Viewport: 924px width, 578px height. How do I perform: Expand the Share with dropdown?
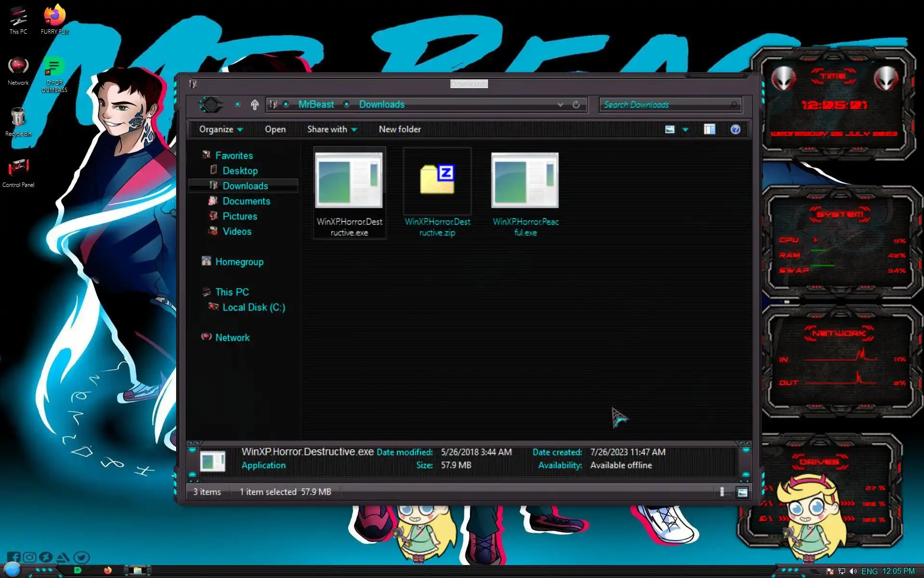click(332, 129)
